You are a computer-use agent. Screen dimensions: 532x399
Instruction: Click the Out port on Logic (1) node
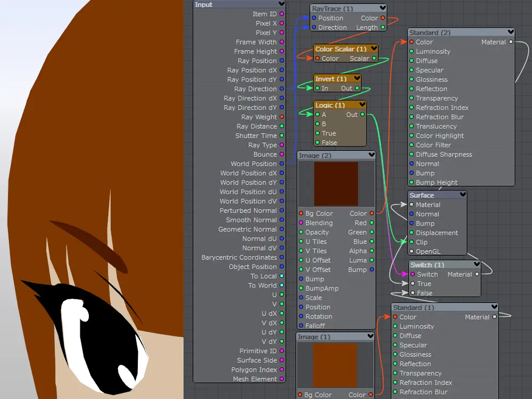tap(363, 114)
